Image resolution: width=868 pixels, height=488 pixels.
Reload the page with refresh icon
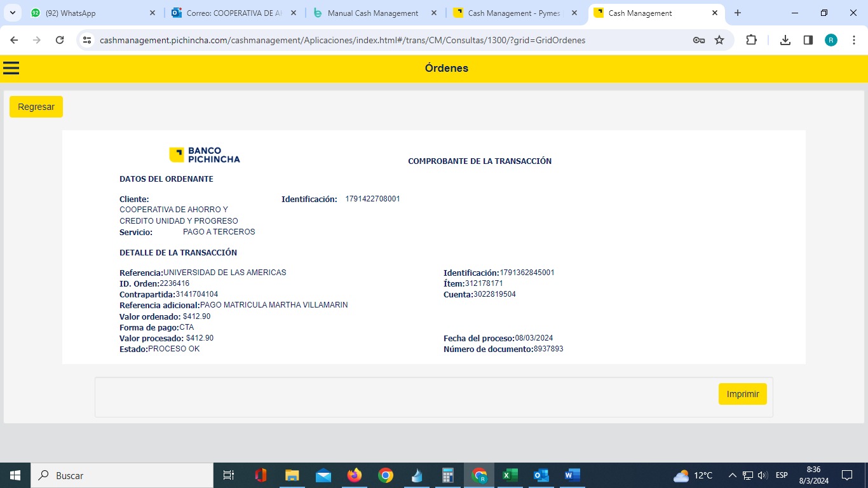[60, 40]
